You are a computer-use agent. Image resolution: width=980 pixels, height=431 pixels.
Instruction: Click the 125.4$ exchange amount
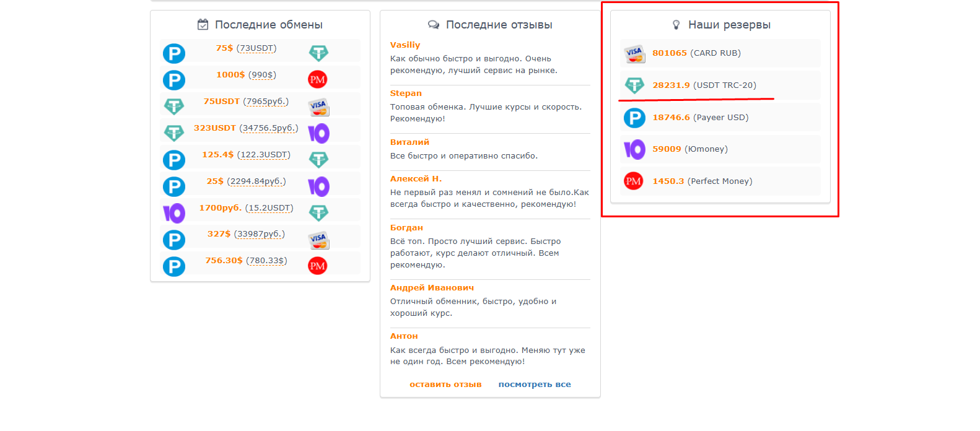click(x=218, y=155)
